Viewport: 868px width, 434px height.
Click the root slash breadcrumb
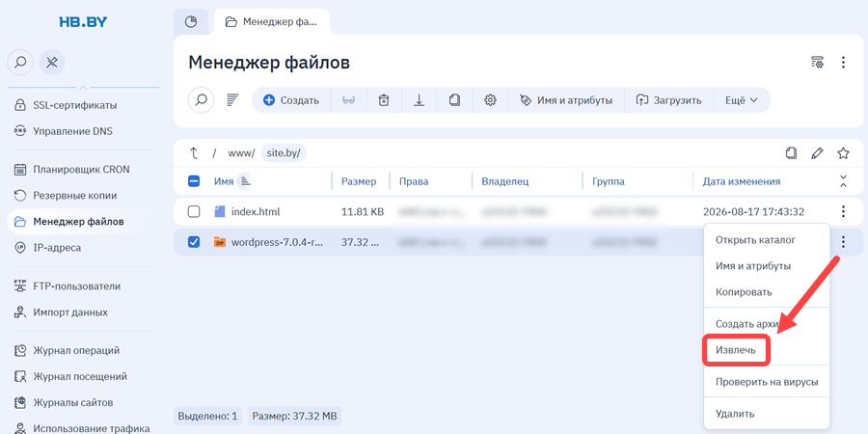point(214,153)
